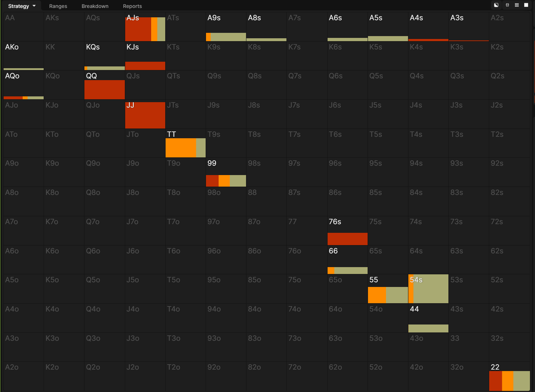Viewport: 535px width, 392px height.
Task: Select the 66 hand cell
Action: point(347,260)
